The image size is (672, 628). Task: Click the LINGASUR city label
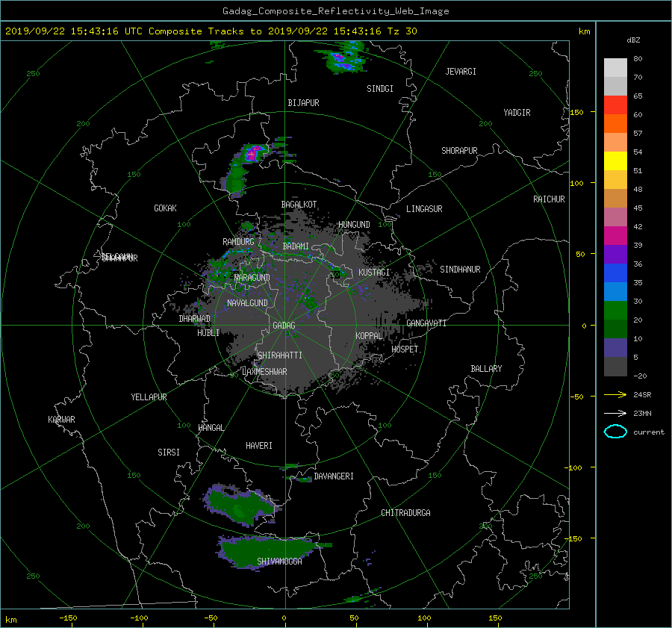(424, 209)
